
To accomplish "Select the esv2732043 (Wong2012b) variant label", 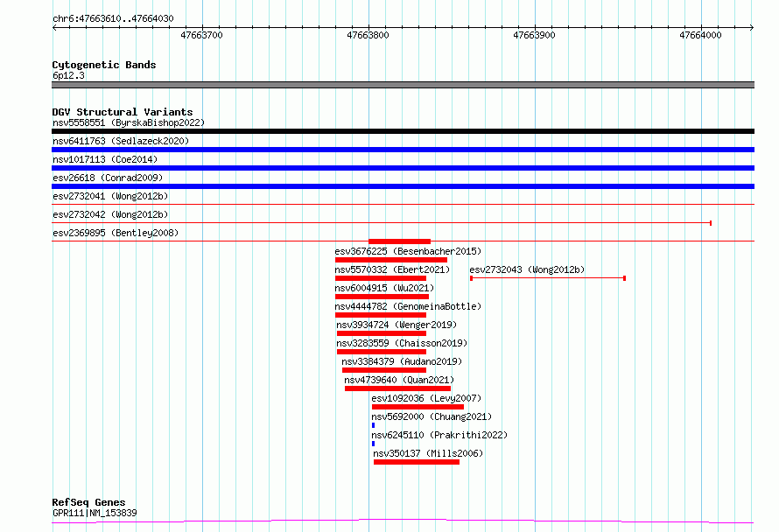I will (x=527, y=269).
